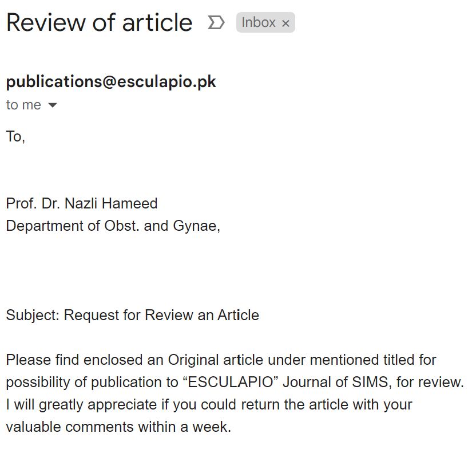Click the importance marker beside the subject
476x449 pixels.
click(216, 23)
